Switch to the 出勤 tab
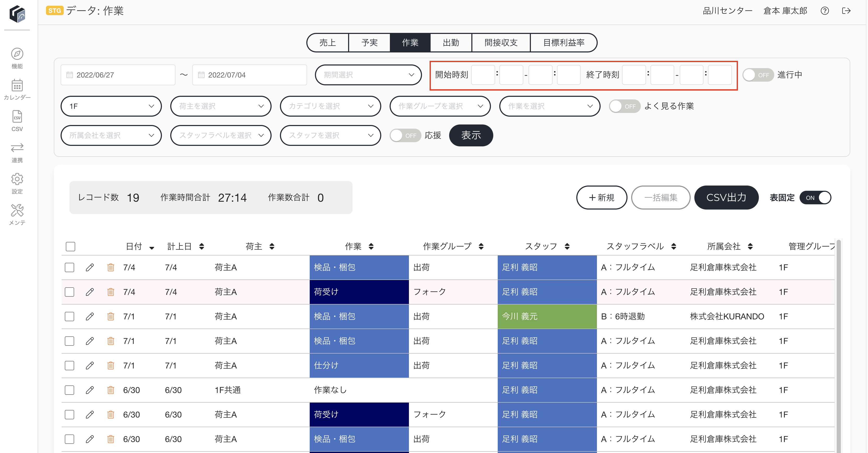 [451, 43]
